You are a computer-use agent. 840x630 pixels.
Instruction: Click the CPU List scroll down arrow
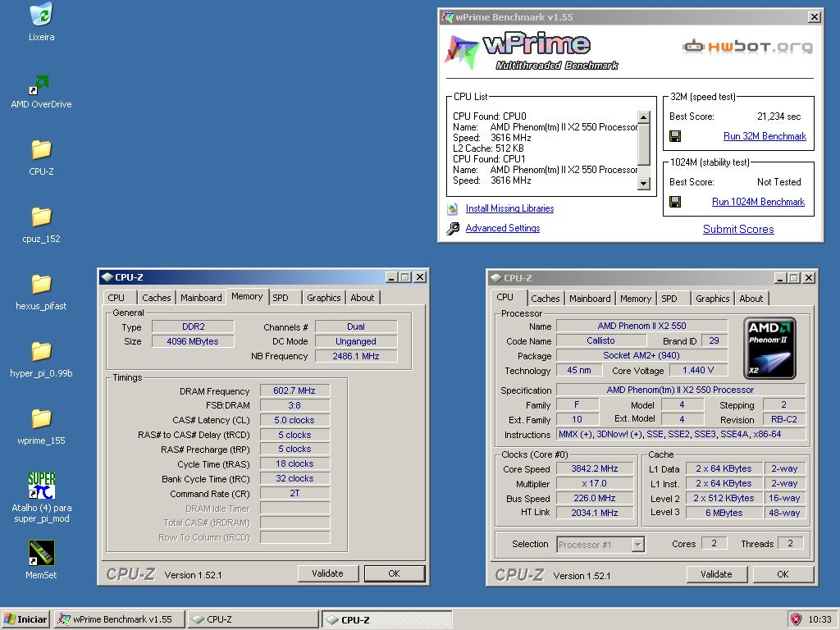643,184
